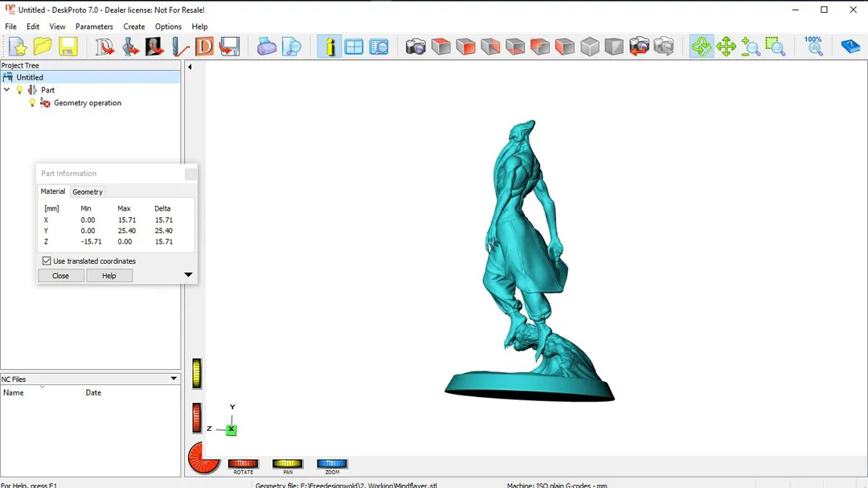Click the red vertical thumbwheel
This screenshot has height=488, width=868.
[x=197, y=417]
